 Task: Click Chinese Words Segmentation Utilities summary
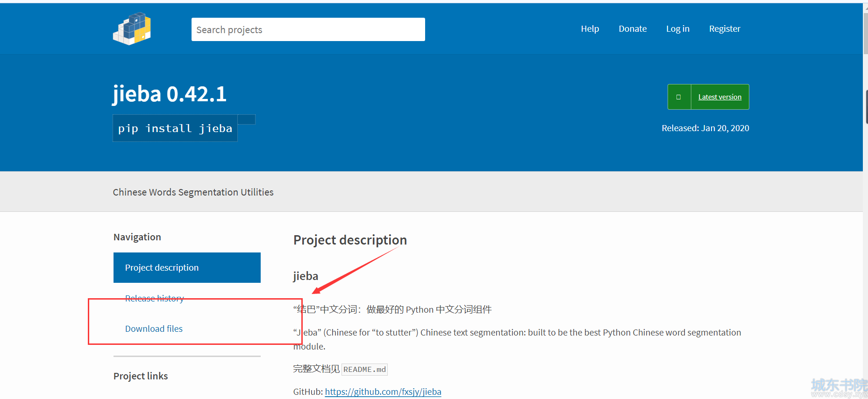click(193, 192)
